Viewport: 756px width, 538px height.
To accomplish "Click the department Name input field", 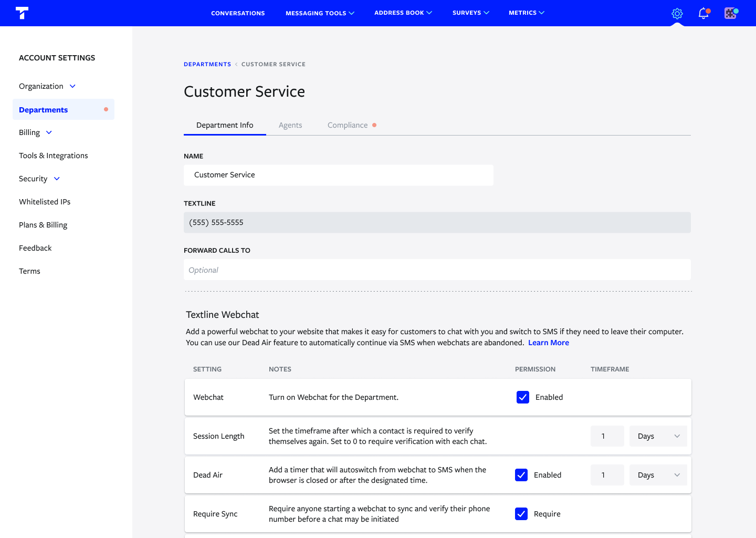I will [x=339, y=175].
